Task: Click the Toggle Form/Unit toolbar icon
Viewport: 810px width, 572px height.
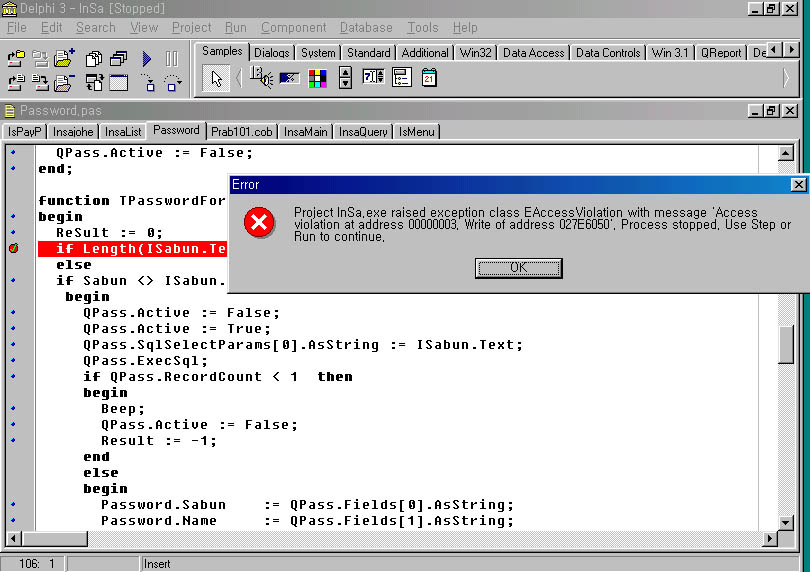Action: coord(95,83)
